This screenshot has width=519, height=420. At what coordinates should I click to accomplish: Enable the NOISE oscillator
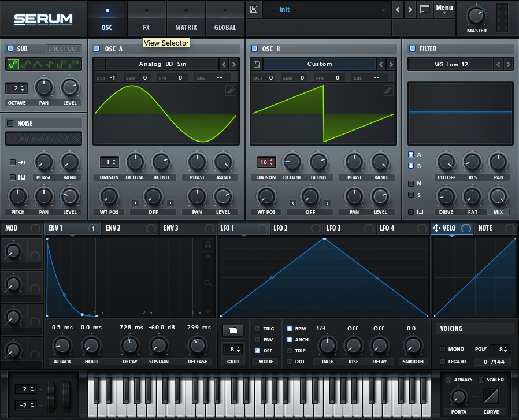10,123
